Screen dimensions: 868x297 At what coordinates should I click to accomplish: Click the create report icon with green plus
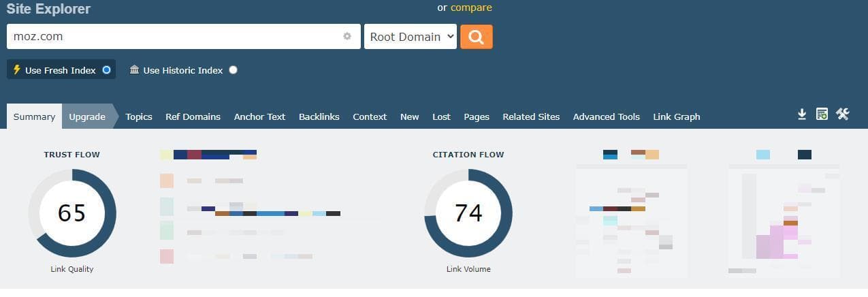pyautogui.click(x=822, y=114)
